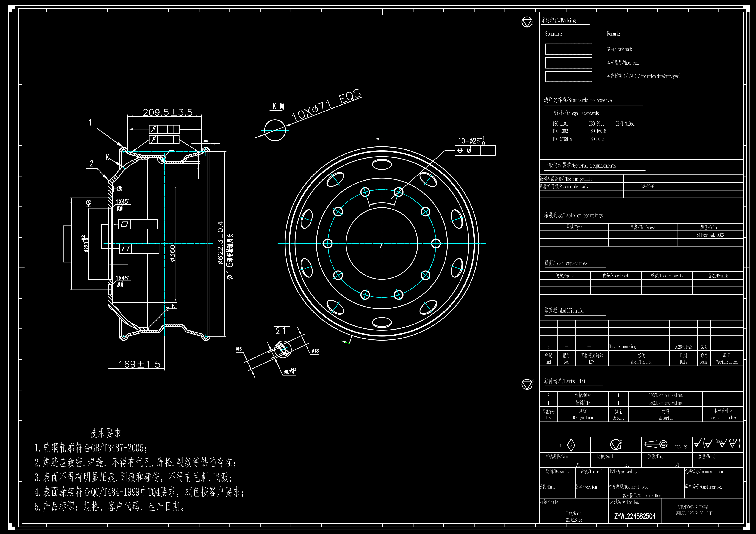Click the K-view detail circle for 10Xø71
The width and height of the screenshot is (756, 534).
pos(275,130)
